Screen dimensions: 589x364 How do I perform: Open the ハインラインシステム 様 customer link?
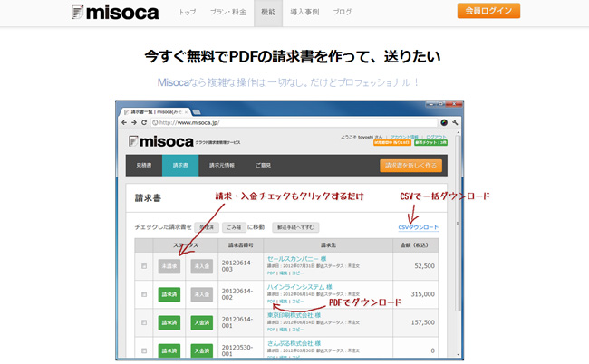pyautogui.click(x=300, y=287)
